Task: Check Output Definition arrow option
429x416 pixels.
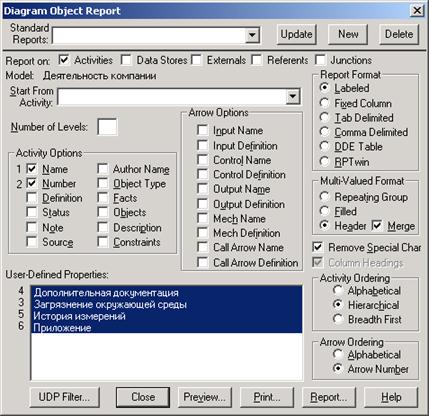Action: click(202, 204)
